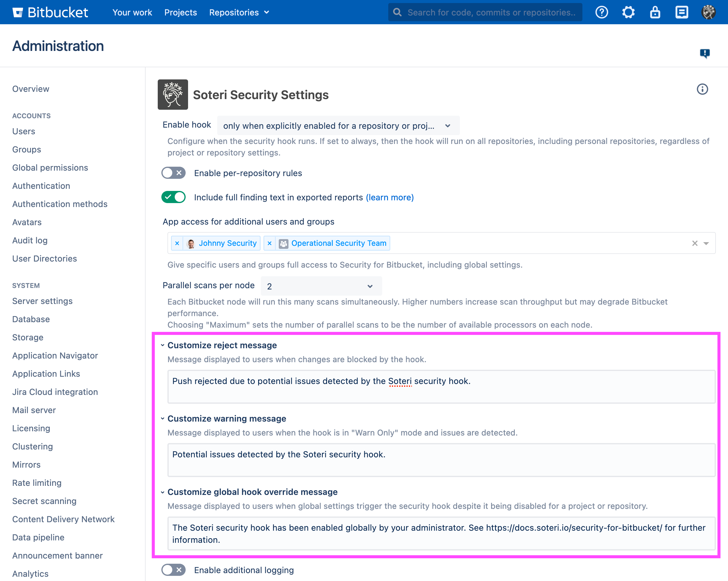The image size is (728, 581).
Task: Enable per-repository rules
Action: pyautogui.click(x=173, y=173)
